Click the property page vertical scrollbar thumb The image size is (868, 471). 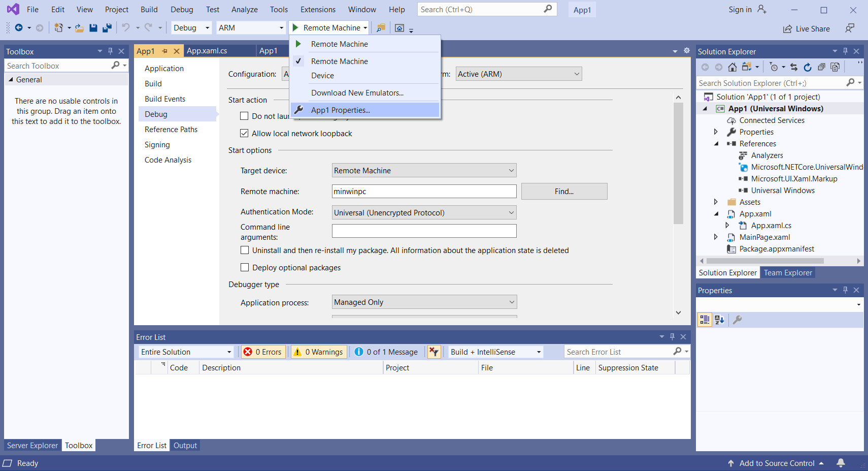point(678,163)
